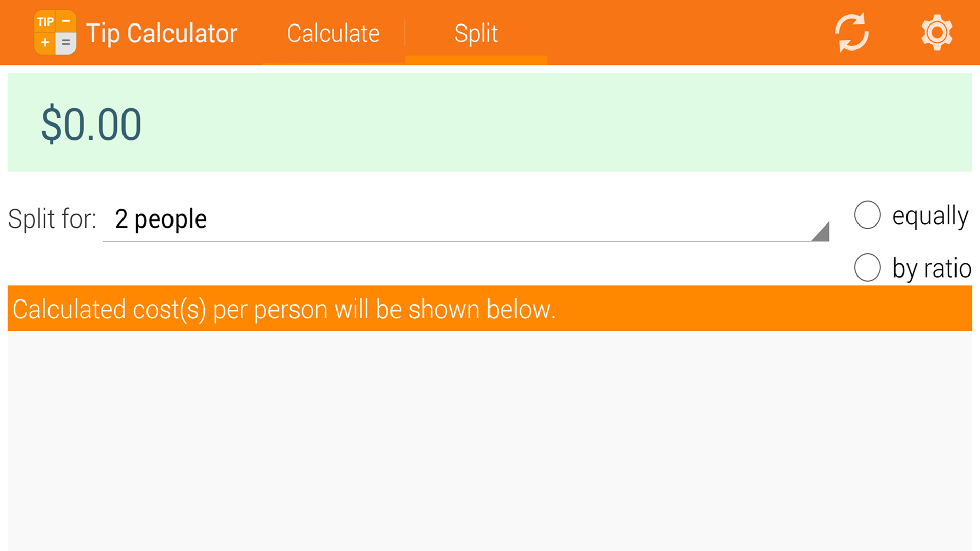This screenshot has width=980, height=551.
Task: Click the dropdown arrow beside 2 people
Action: pos(821,232)
